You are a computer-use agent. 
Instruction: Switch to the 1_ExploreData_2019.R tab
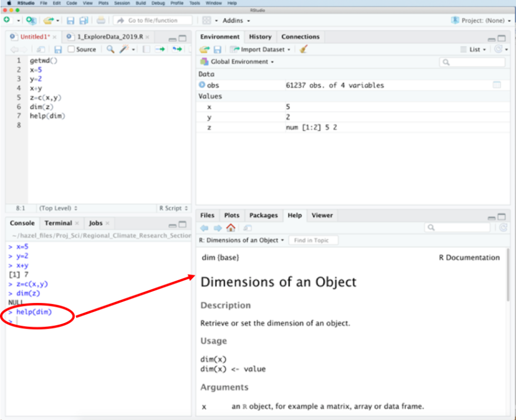(110, 37)
